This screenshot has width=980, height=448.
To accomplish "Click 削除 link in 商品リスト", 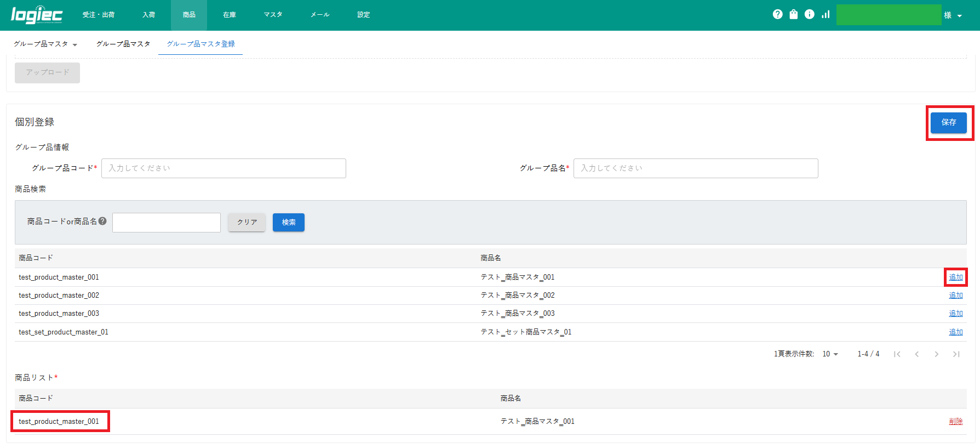I will click(x=955, y=422).
